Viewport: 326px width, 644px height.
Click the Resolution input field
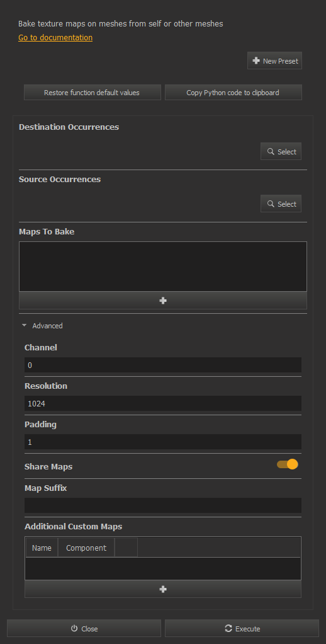coord(163,403)
